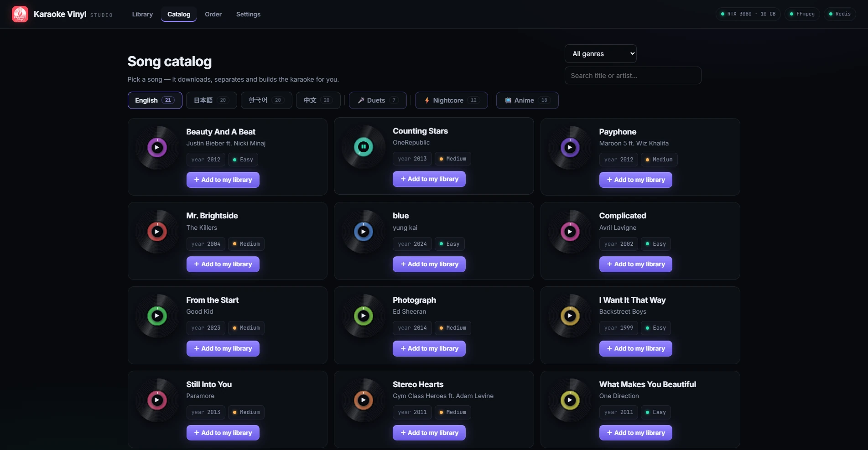
Task: Click the Justin Bieber ft. Nicki Minaj artist text
Action: (x=226, y=143)
